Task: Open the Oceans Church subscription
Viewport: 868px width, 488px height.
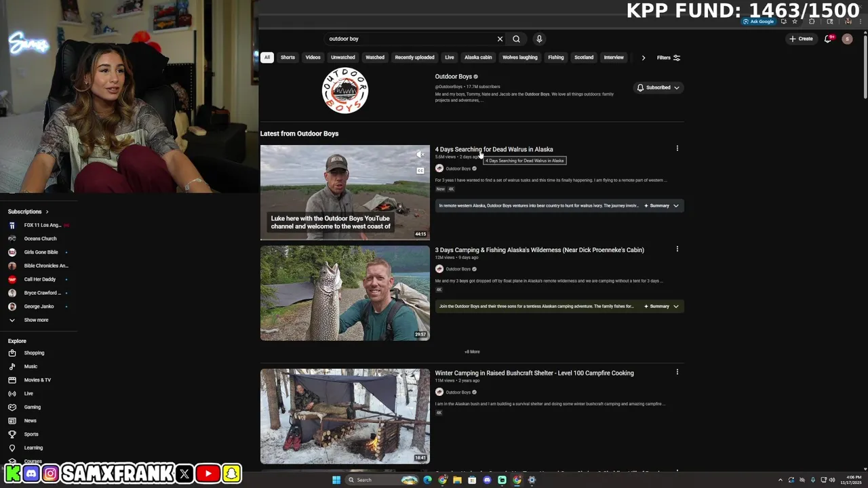Action: pyautogui.click(x=39, y=239)
